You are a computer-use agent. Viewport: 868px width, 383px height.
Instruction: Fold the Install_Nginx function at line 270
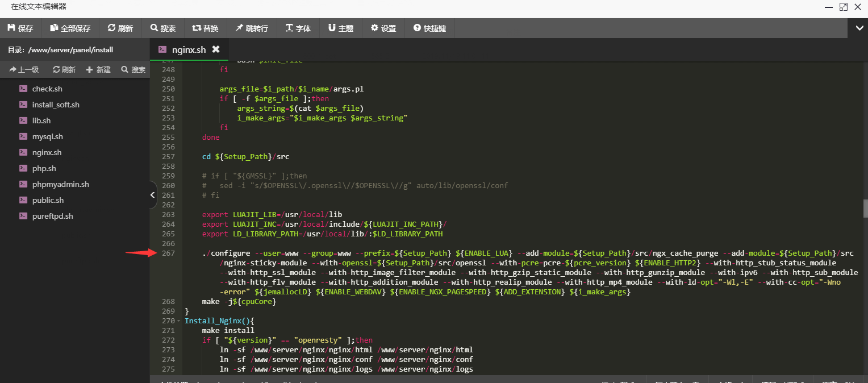(179, 321)
